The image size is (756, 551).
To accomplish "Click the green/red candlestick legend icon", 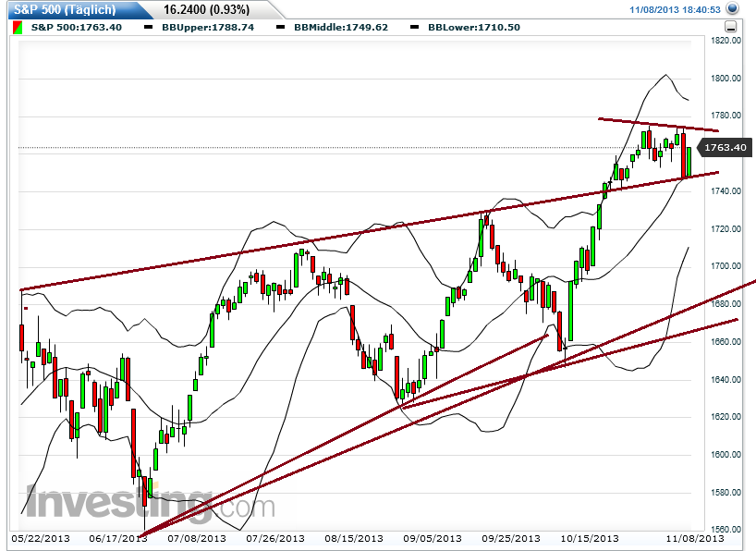I will [x=17, y=28].
